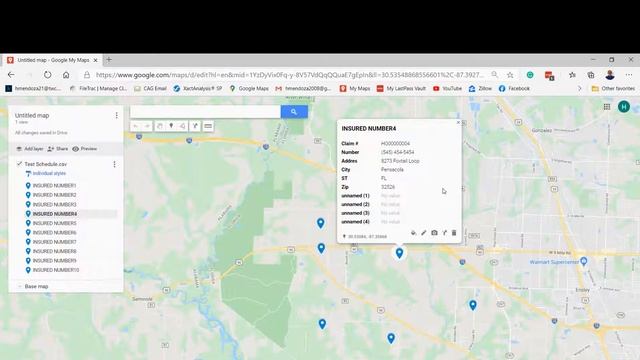Viewport: 640px width, 360px height.
Task: Click zoom magnifier icon in address bar
Action: tap(495, 75)
